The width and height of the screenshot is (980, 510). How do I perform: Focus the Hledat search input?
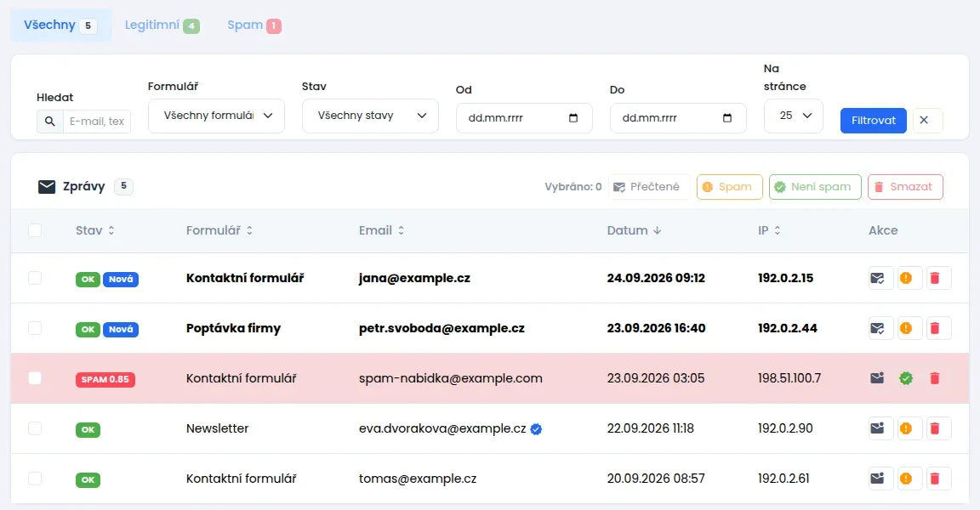97,121
